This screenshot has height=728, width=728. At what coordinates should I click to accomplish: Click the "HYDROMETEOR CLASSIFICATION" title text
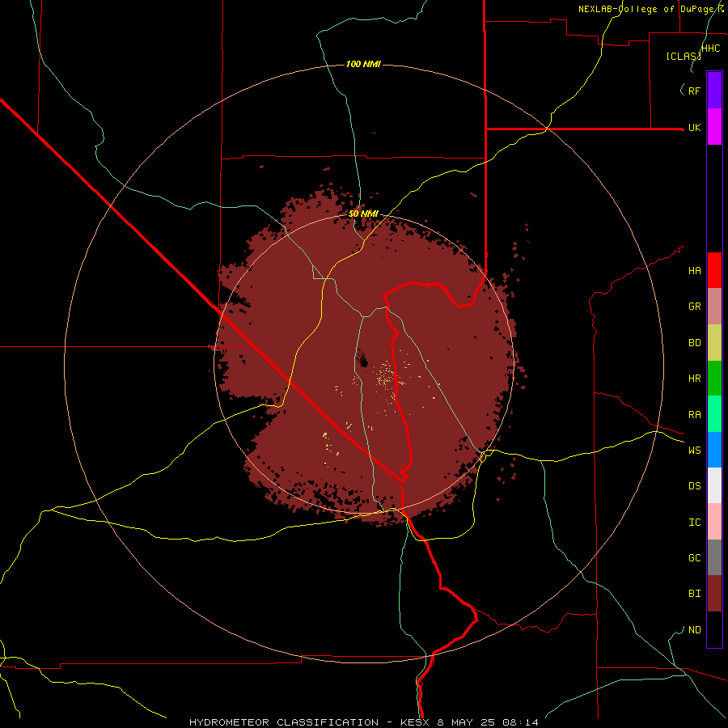click(x=284, y=722)
